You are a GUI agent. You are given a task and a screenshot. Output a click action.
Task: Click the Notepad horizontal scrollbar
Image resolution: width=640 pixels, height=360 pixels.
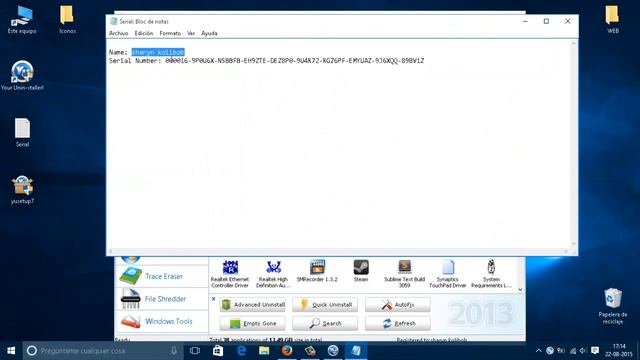338,251
